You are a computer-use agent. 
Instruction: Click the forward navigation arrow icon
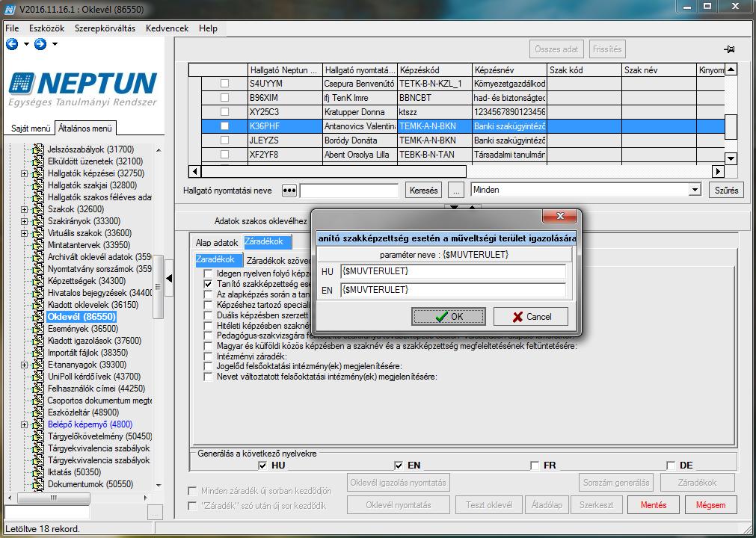(x=40, y=44)
